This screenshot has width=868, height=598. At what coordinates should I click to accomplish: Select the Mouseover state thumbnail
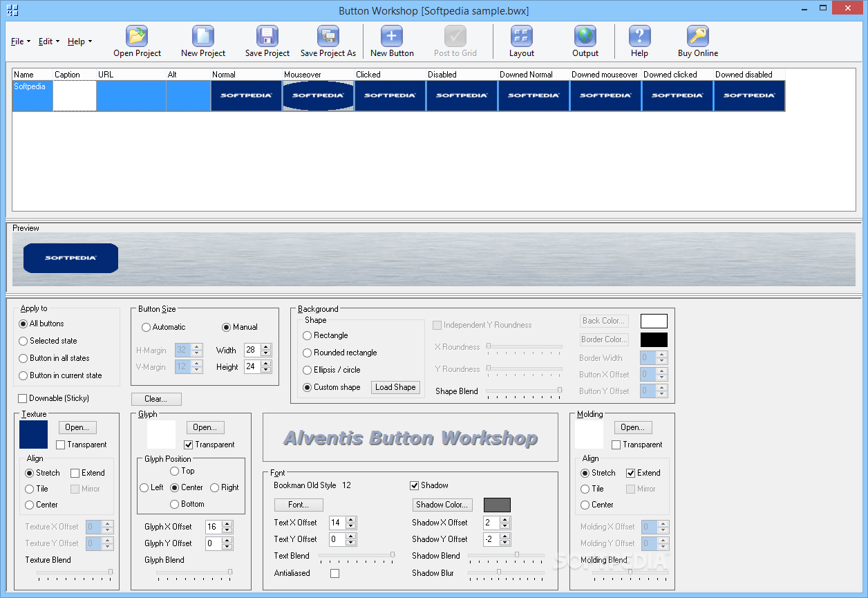click(319, 95)
